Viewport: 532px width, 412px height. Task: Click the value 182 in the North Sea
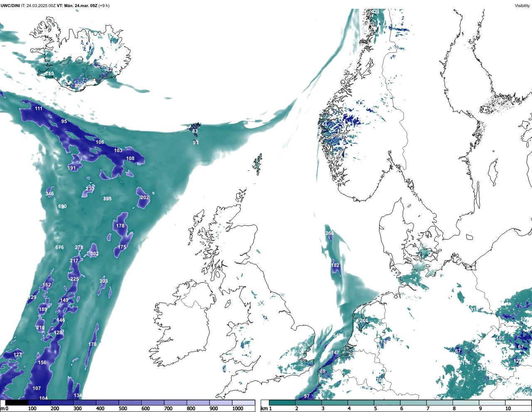tap(335, 265)
